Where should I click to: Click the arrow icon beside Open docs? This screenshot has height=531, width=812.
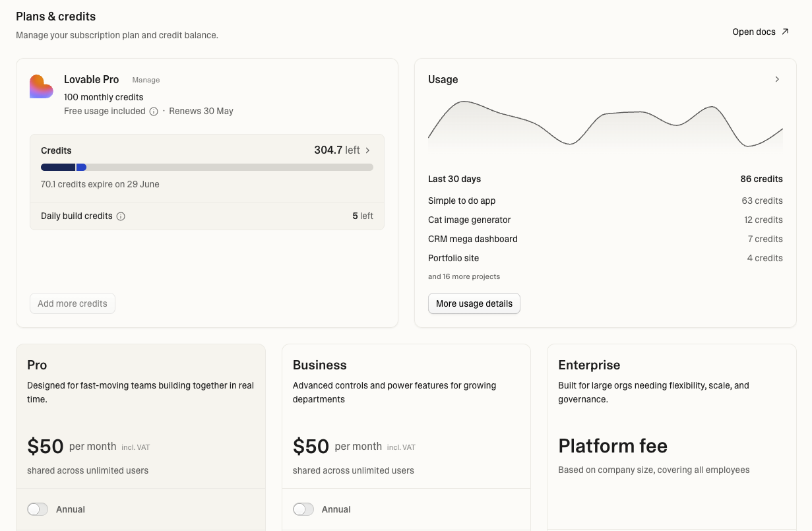785,32
